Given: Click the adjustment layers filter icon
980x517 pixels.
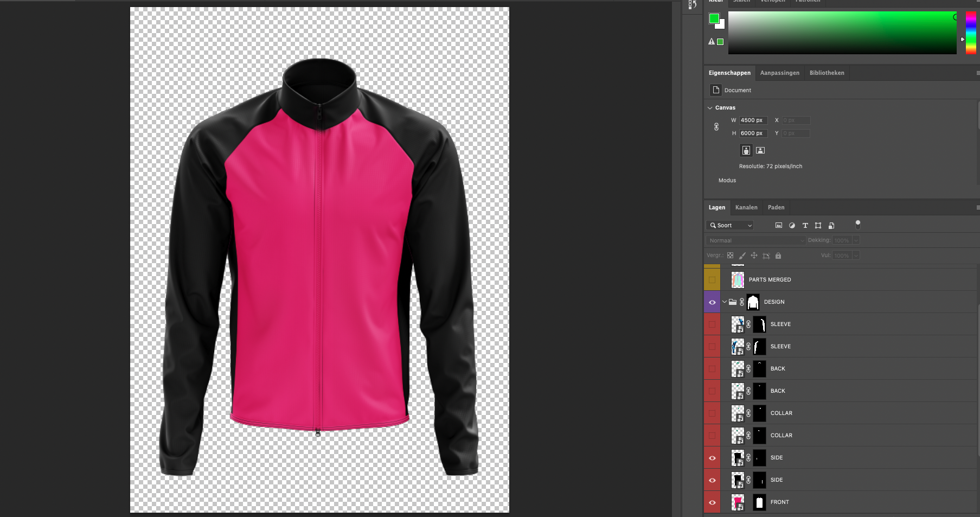Looking at the screenshot, I should click(792, 225).
